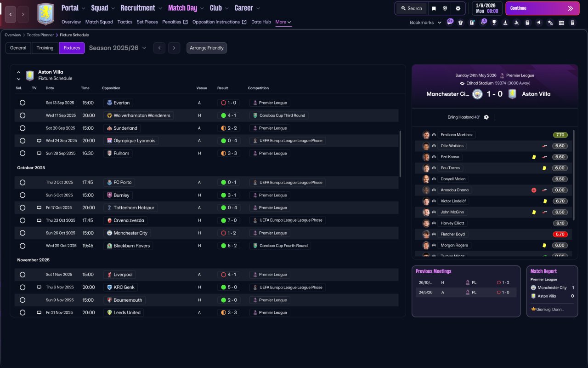Click the star search scouting icon
Image resolution: width=588 pixels, height=368 pixels.
tap(550, 23)
